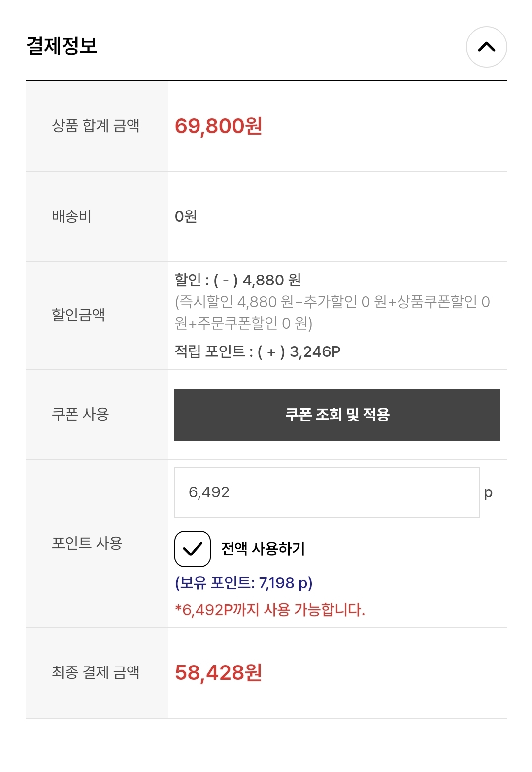Click the 결제정보 section title
Viewport: 532px width, 772px height.
pos(62,46)
